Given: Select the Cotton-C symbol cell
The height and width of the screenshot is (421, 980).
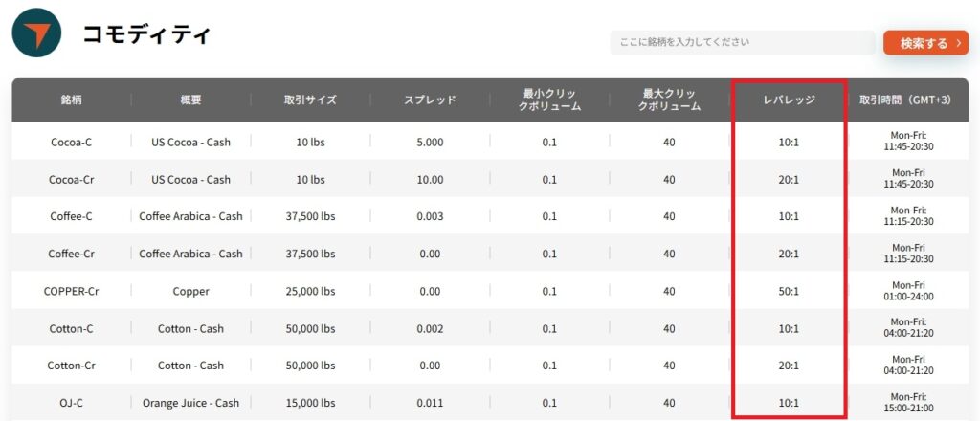Looking at the screenshot, I should [x=71, y=328].
